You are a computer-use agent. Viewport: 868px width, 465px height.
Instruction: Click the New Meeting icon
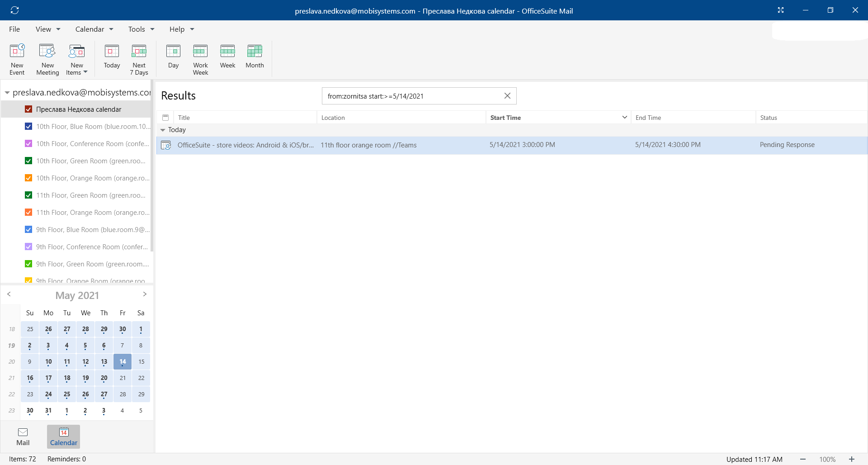tap(47, 59)
